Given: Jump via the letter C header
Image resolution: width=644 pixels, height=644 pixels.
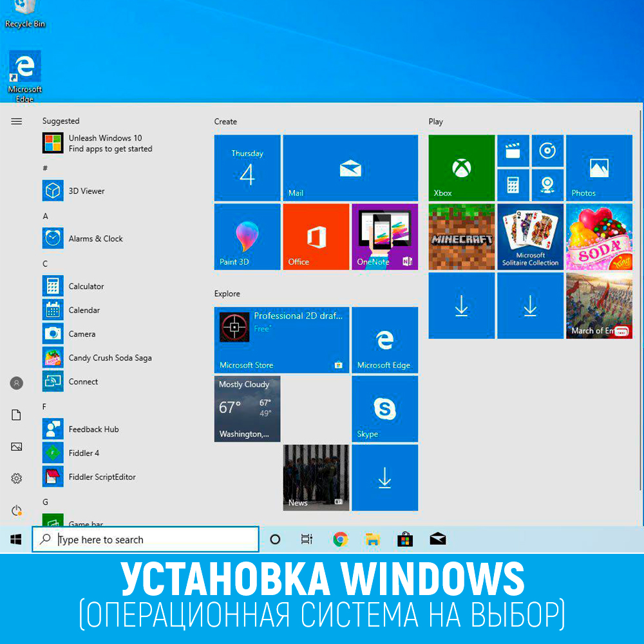Looking at the screenshot, I should (45, 263).
